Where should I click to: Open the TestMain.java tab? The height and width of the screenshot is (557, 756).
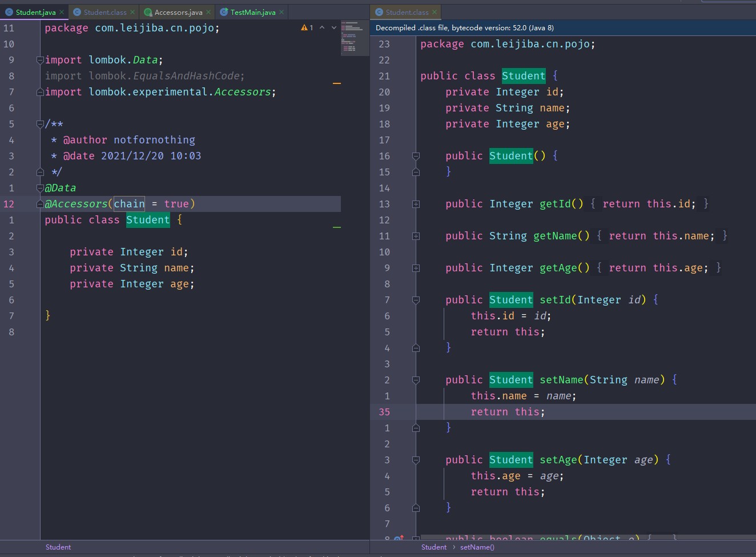coord(252,12)
